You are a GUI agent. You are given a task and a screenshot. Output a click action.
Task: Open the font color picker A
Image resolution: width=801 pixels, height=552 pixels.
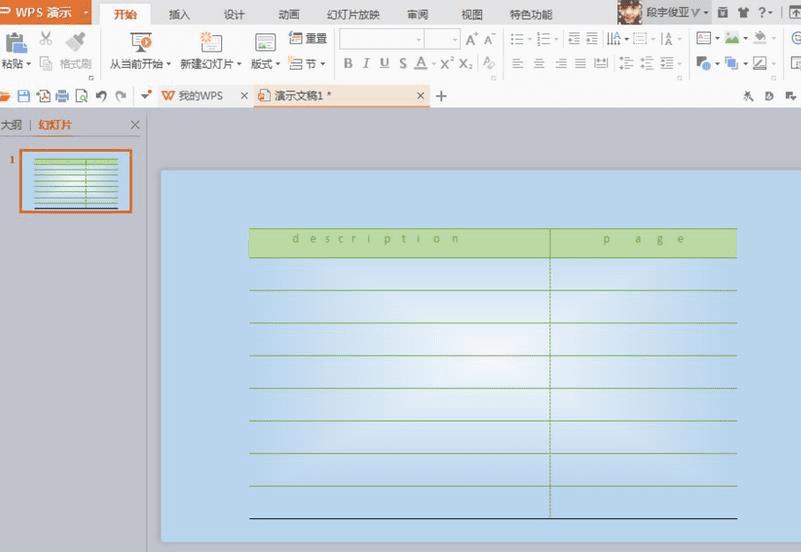(x=421, y=63)
